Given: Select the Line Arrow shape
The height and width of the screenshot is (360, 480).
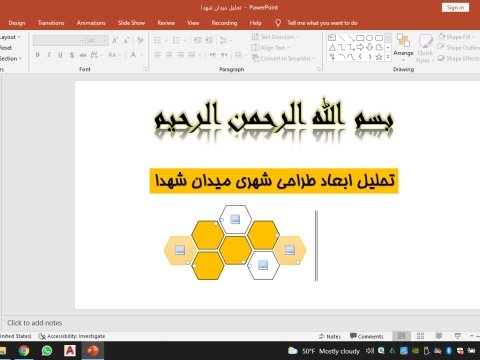Looking at the screenshot, I should click(x=351, y=37).
